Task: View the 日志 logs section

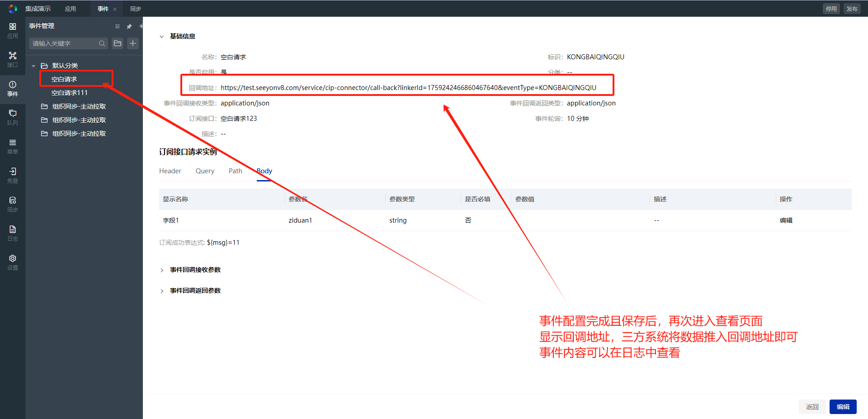Action: 13,233
